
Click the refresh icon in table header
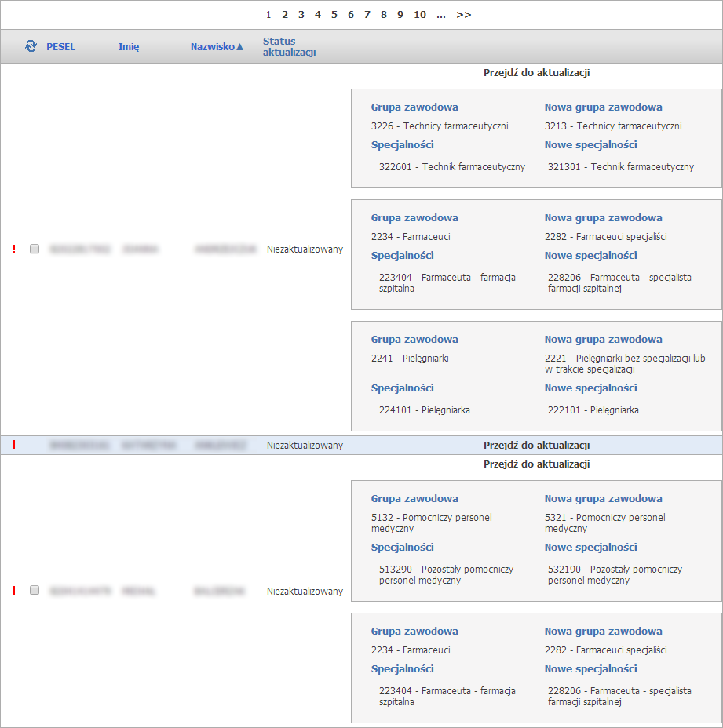[x=31, y=46]
